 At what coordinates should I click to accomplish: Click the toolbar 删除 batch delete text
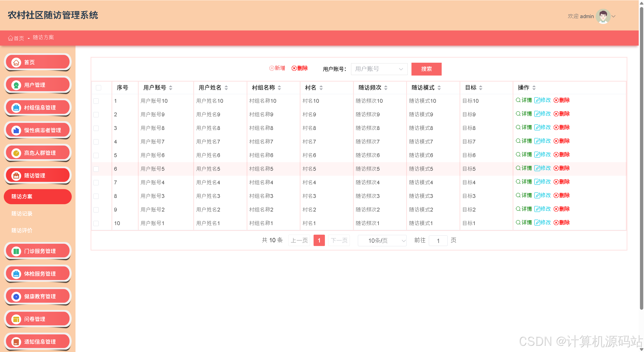click(x=302, y=68)
